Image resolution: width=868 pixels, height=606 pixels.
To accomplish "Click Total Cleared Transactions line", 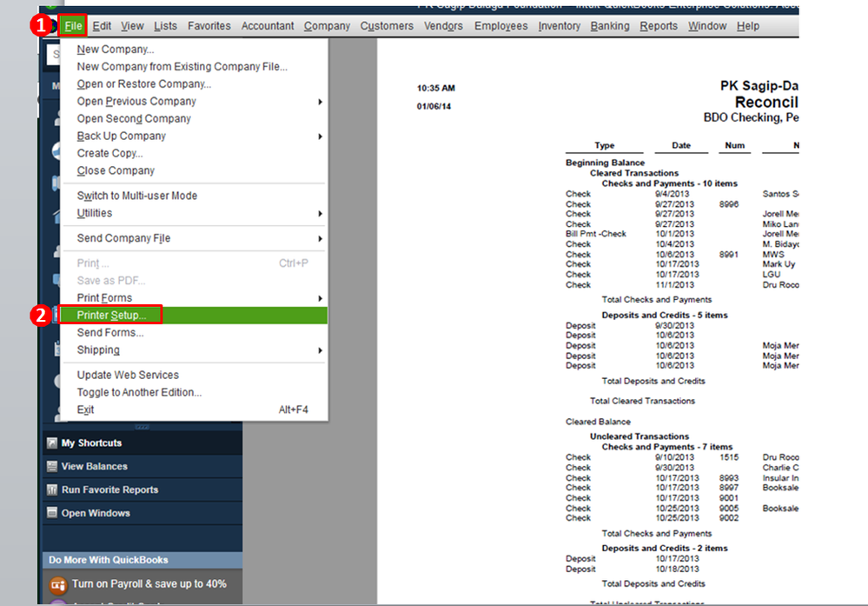I will tap(642, 401).
